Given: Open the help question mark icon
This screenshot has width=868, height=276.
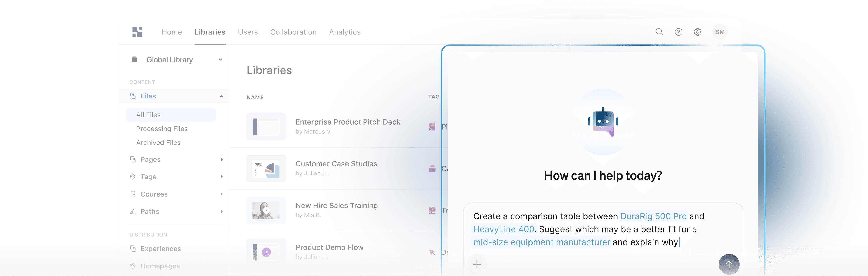Looking at the screenshot, I should pyautogui.click(x=678, y=32).
